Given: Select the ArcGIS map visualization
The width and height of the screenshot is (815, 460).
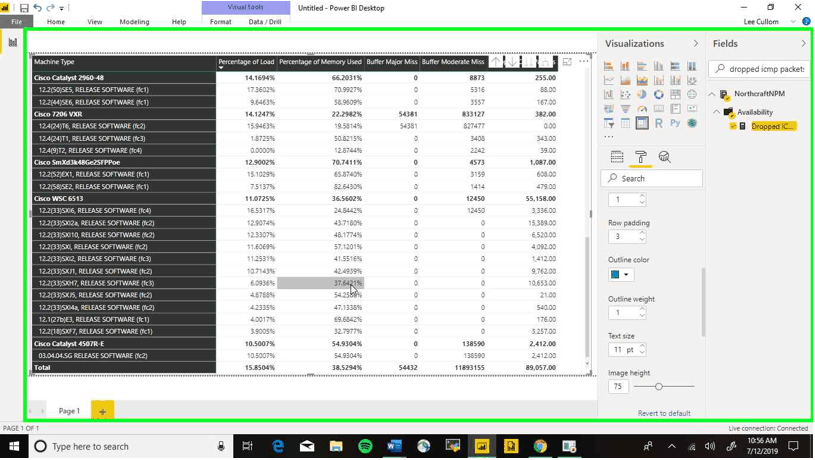Looking at the screenshot, I should click(x=691, y=123).
